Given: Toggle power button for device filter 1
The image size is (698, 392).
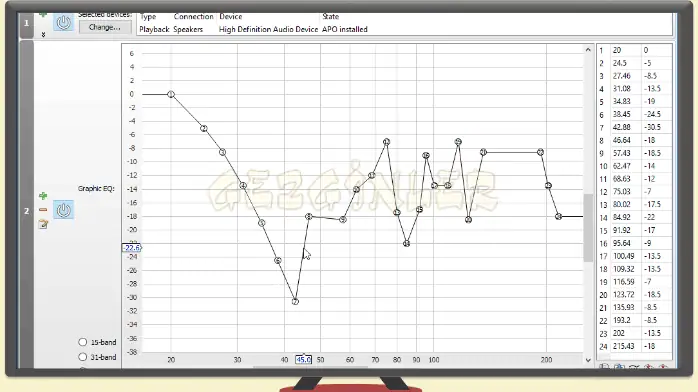Looking at the screenshot, I should click(64, 22).
